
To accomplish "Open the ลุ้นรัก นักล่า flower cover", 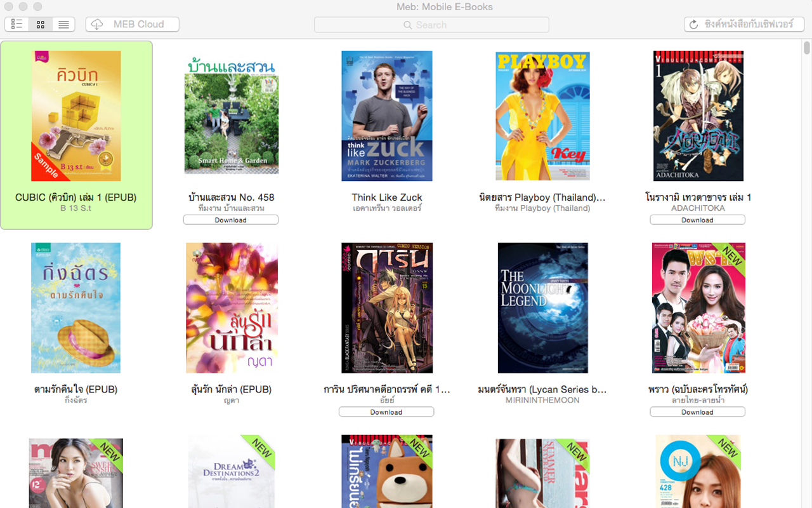I will [232, 308].
